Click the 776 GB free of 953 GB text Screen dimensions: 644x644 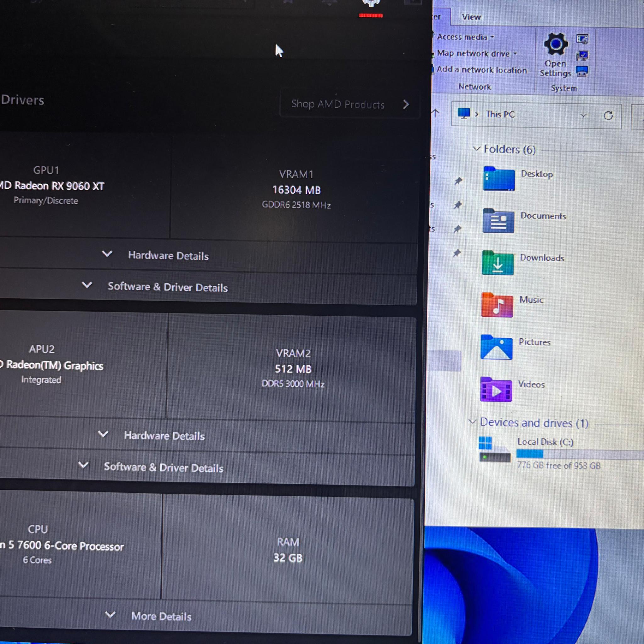click(x=559, y=465)
